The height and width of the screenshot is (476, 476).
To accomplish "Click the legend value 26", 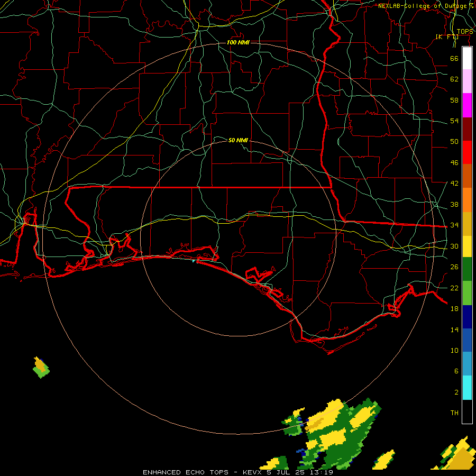I will pyautogui.click(x=454, y=267).
